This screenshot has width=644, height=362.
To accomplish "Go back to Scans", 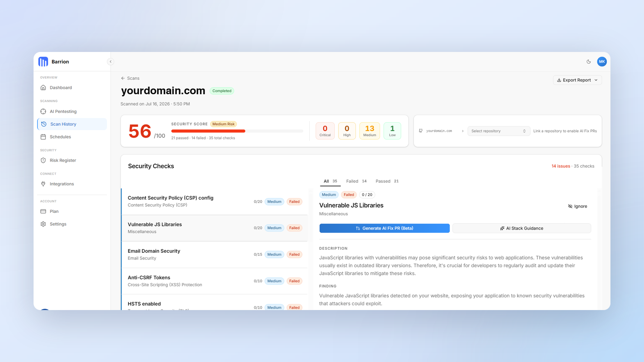I will click(130, 78).
